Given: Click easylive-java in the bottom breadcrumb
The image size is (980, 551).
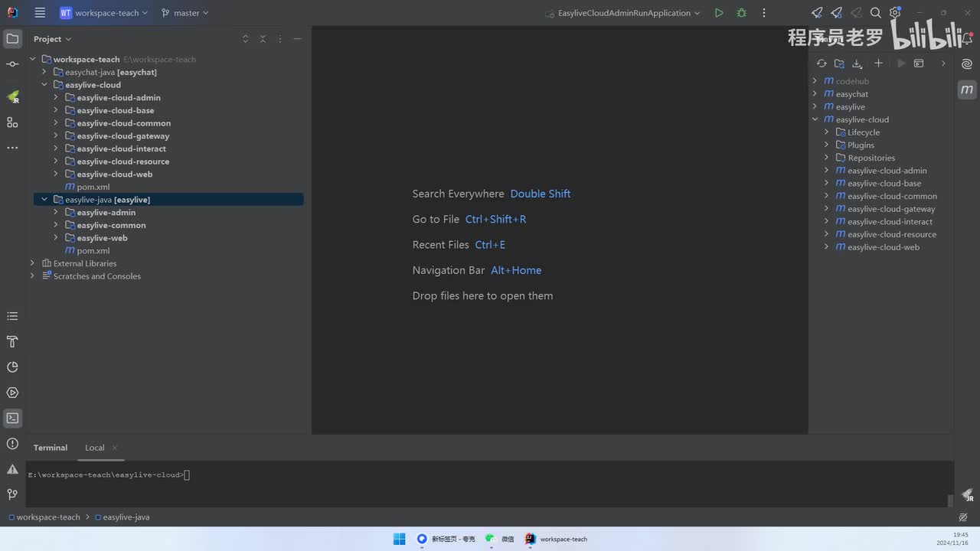Looking at the screenshot, I should point(122,517).
